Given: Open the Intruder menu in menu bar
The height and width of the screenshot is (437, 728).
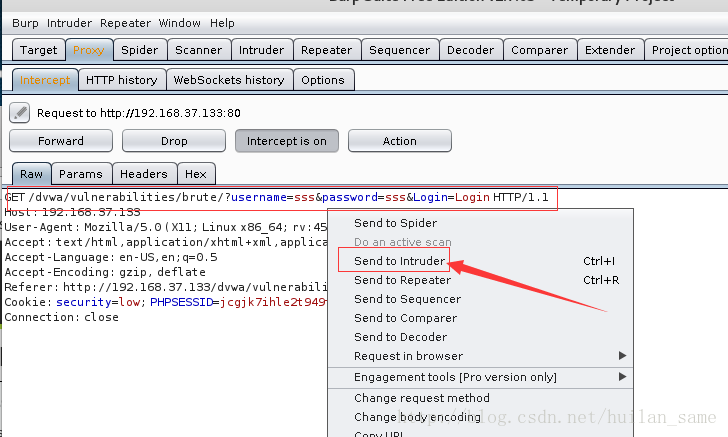Looking at the screenshot, I should [x=69, y=23].
